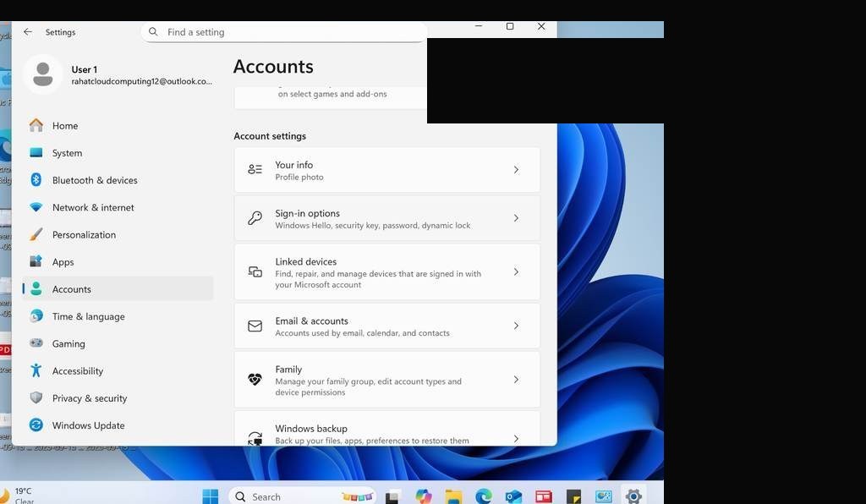Image resolution: width=866 pixels, height=504 pixels.
Task: Open Outlook from the taskbar
Action: coord(513,496)
